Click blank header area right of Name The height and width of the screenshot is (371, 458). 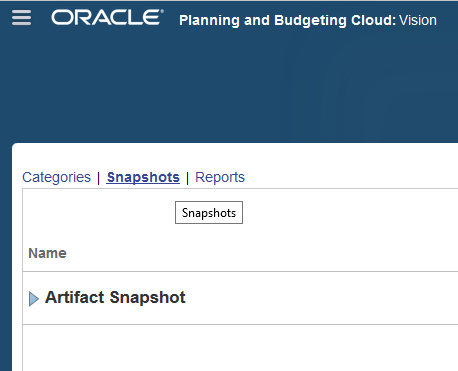coord(262,253)
